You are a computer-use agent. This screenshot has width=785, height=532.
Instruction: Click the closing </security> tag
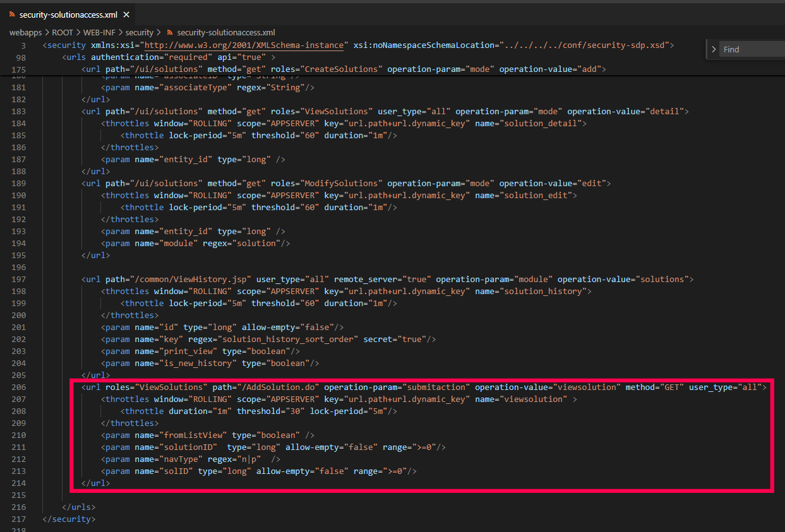point(69,519)
